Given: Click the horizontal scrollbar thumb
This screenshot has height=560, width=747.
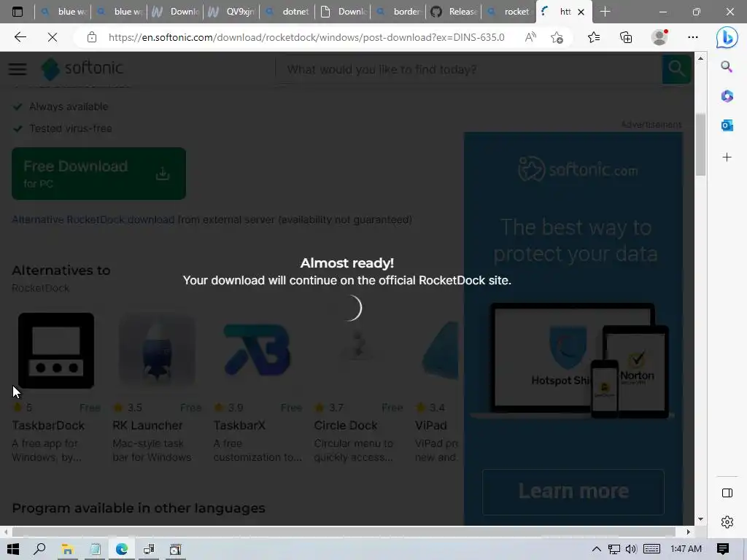Looking at the screenshot, I should [344, 532].
